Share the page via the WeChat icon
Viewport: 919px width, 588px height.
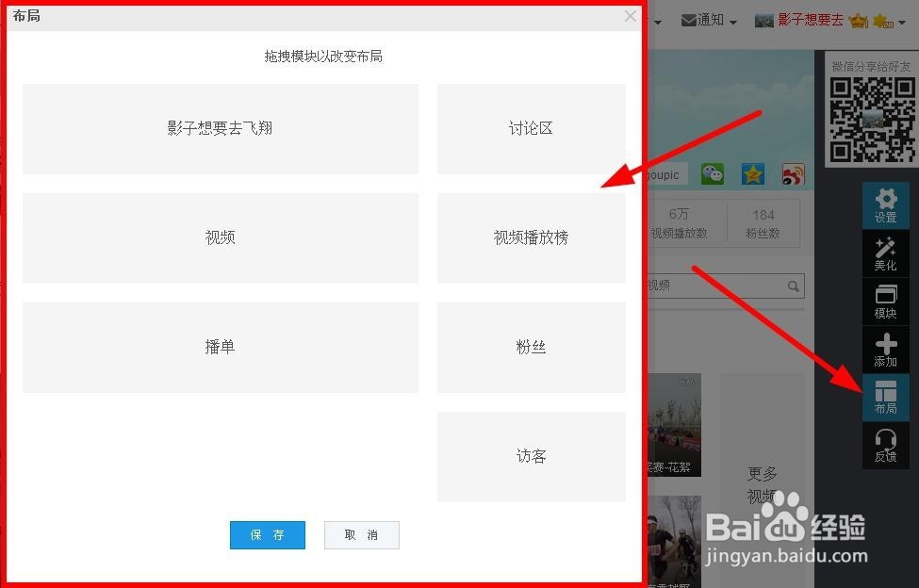tap(712, 174)
